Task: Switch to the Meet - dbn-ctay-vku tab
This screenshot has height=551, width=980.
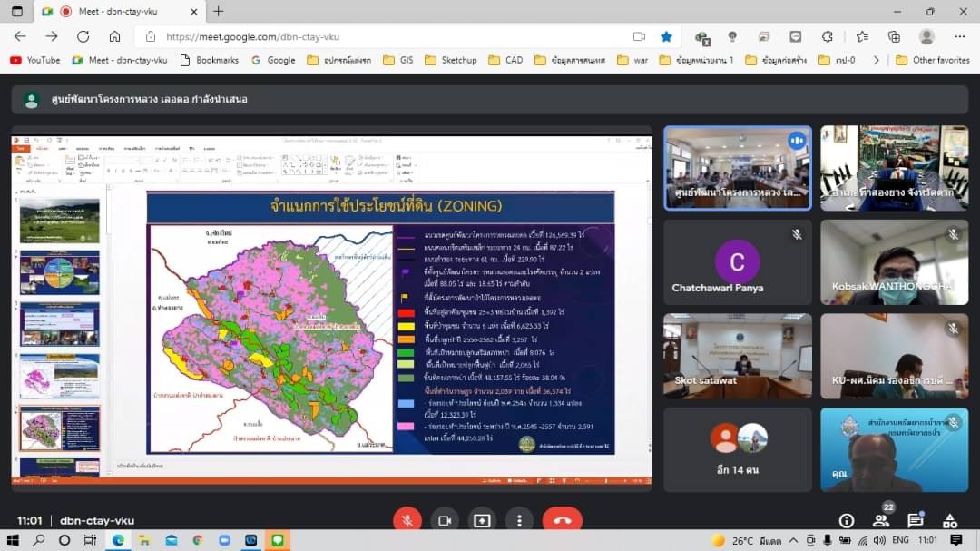Action: tap(118, 12)
